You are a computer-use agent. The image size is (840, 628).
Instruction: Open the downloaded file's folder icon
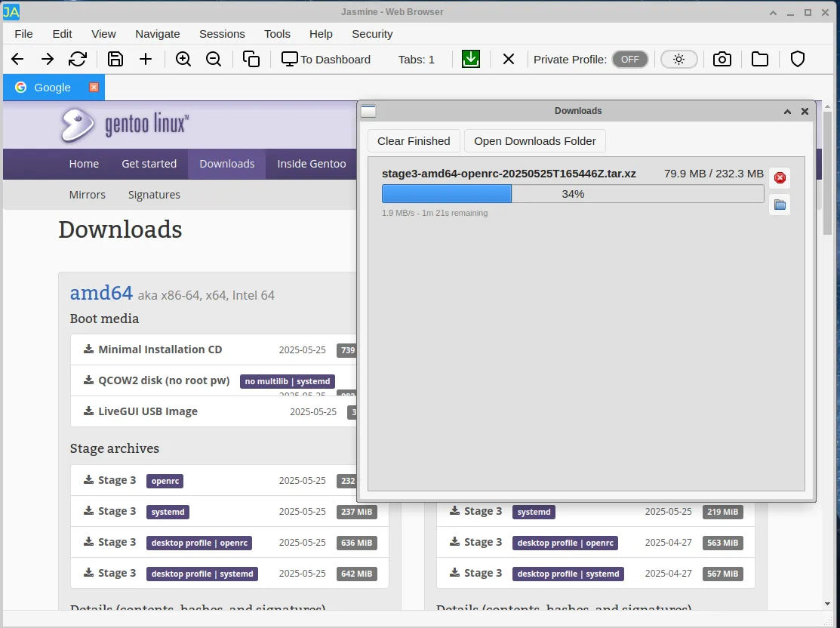click(x=780, y=205)
